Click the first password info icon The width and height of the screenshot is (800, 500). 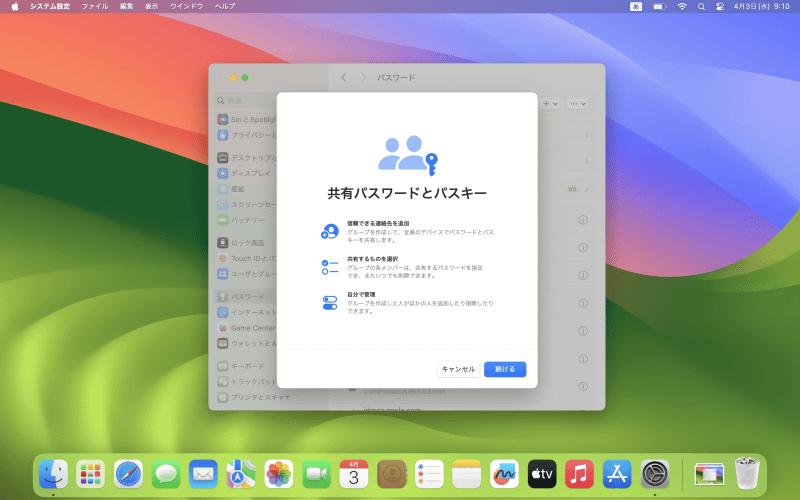click(583, 220)
